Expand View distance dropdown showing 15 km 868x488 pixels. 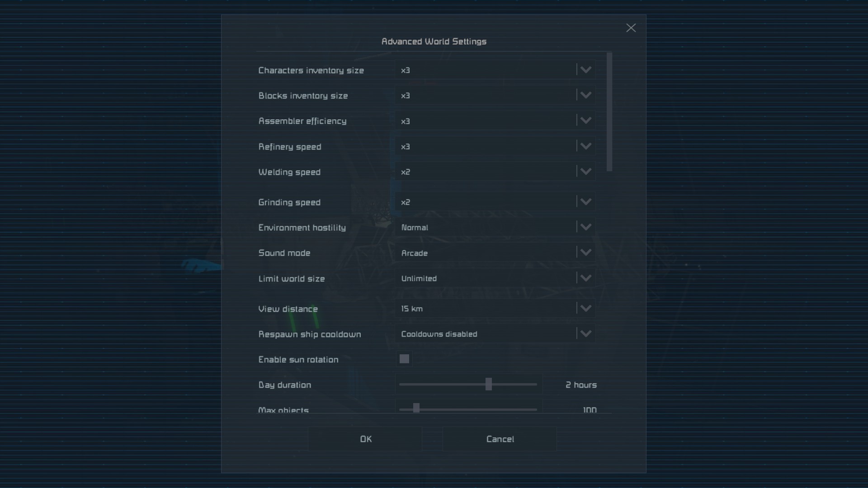pyautogui.click(x=495, y=309)
